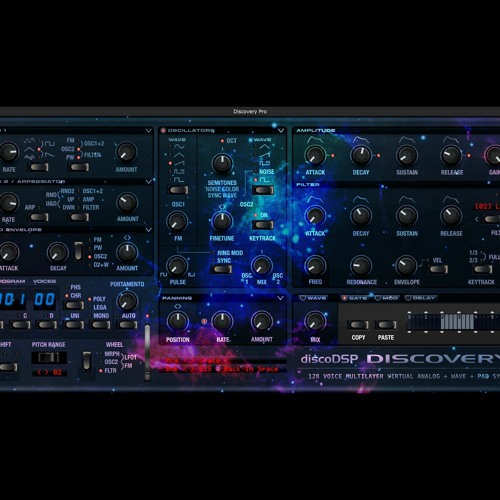Collapse the Mod Envelope section with its chevron
Viewport: 500px width, 500px height.
149,230
